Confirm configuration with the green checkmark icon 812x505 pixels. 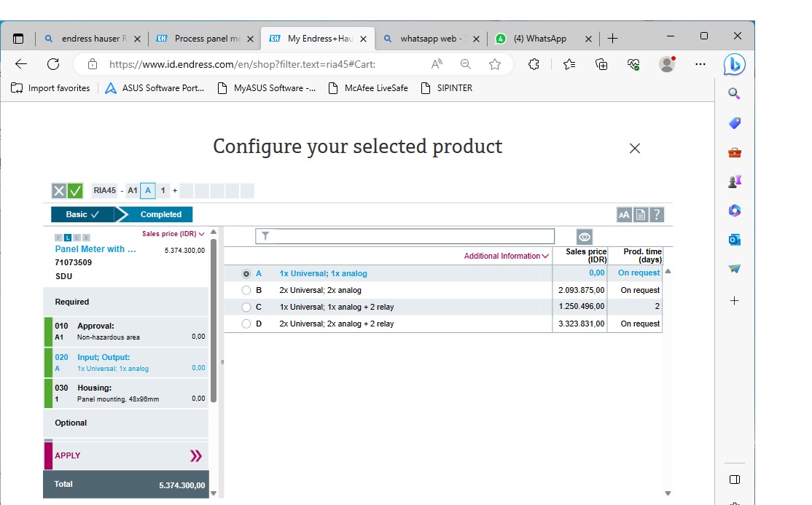pos(75,191)
